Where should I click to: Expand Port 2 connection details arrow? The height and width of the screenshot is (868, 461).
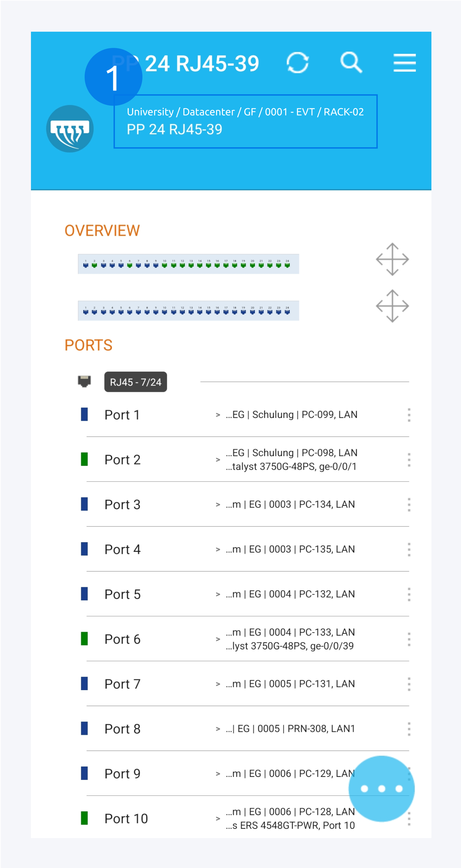[218, 460]
